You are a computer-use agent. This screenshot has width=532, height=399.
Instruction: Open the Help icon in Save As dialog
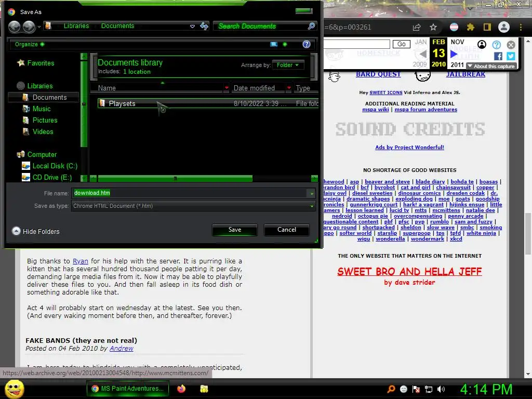tap(307, 45)
